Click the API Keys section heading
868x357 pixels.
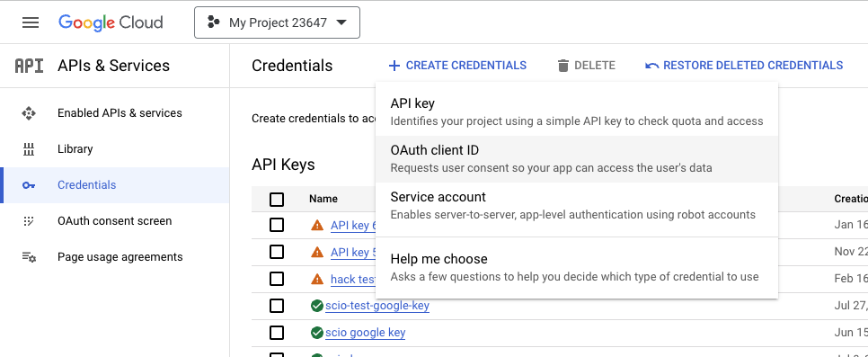click(x=283, y=165)
